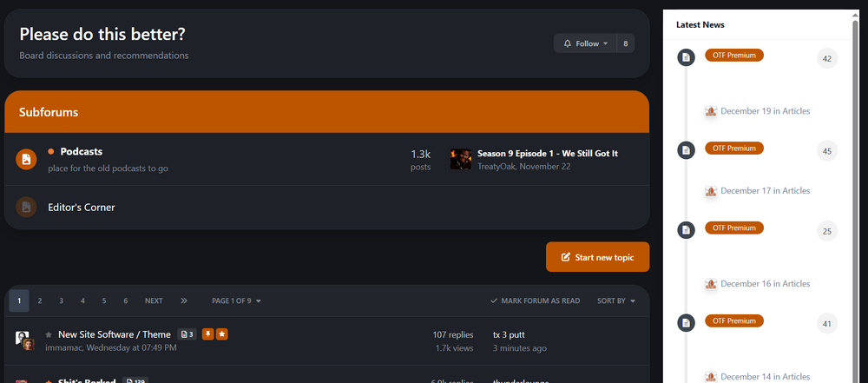Click the featured star badge on New Site Software topic

[221, 334]
